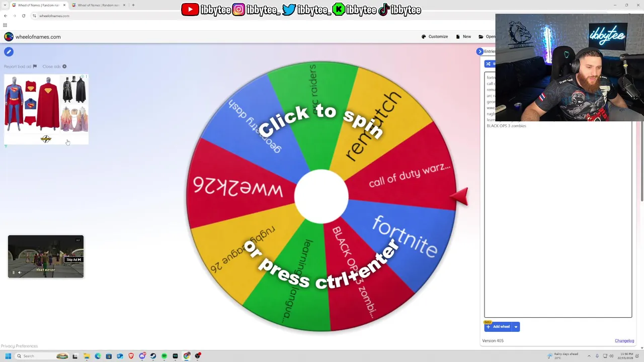Open a saved wheel
The image size is (644, 362).
pos(487,37)
